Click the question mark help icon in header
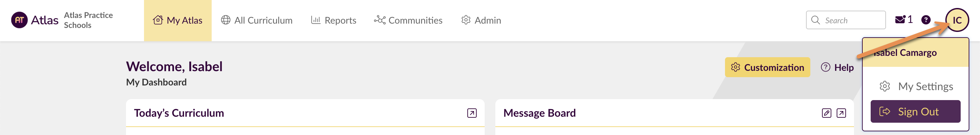Screen dimensions: 980x135 pos(926,20)
